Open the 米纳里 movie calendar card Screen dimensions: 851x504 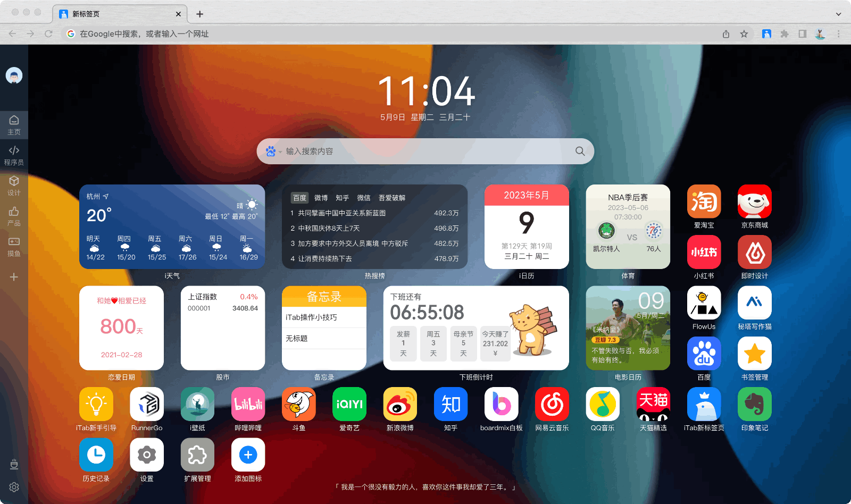pyautogui.click(x=628, y=328)
